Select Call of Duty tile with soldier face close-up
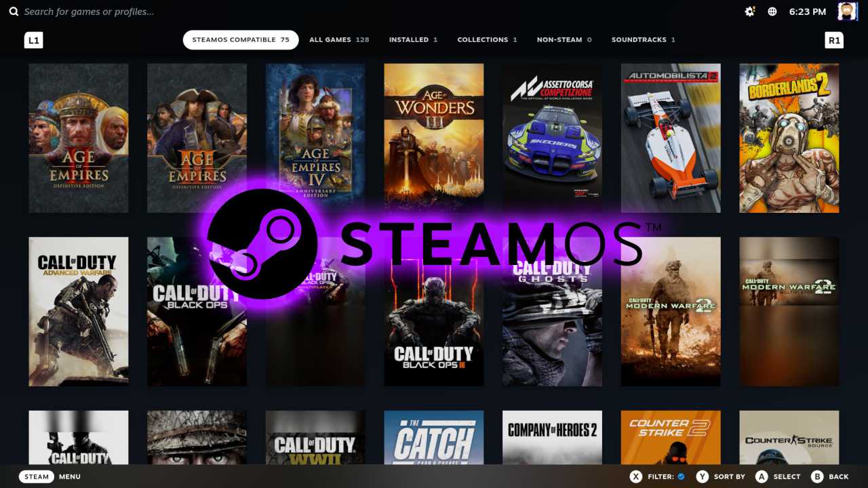This screenshot has width=868, height=488. pyautogui.click(x=197, y=437)
